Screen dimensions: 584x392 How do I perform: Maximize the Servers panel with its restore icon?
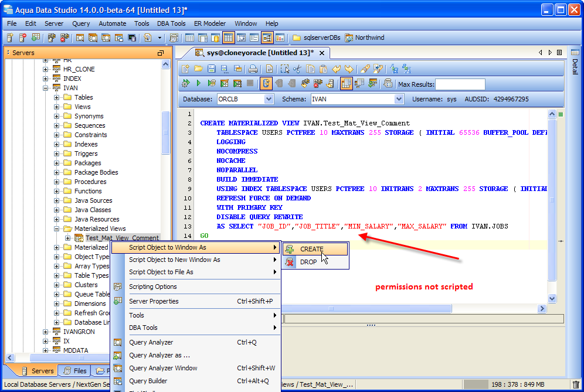point(161,53)
